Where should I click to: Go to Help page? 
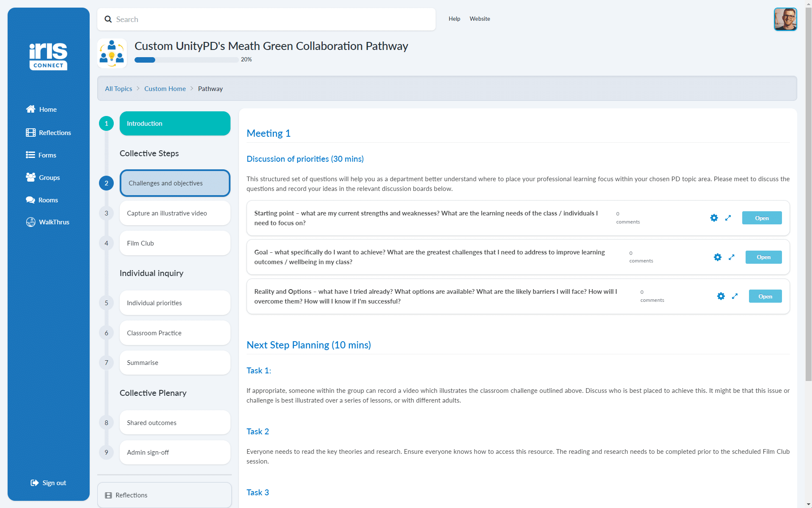[454, 19]
